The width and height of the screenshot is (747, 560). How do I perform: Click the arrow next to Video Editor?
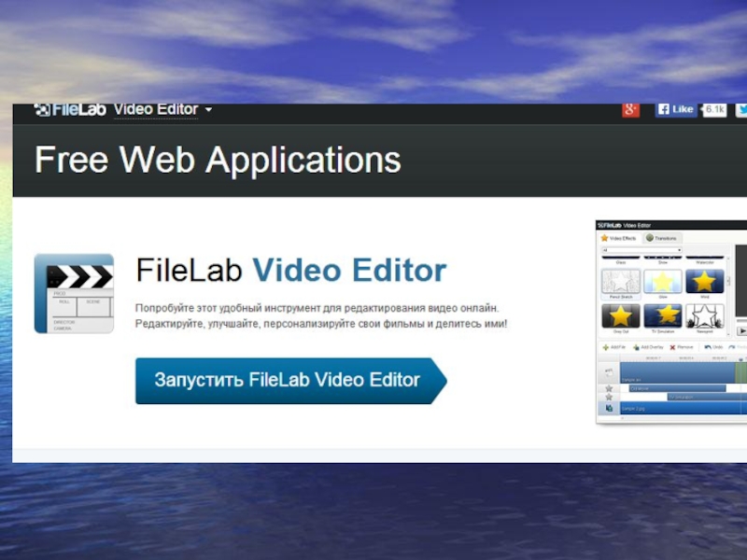pos(208,110)
